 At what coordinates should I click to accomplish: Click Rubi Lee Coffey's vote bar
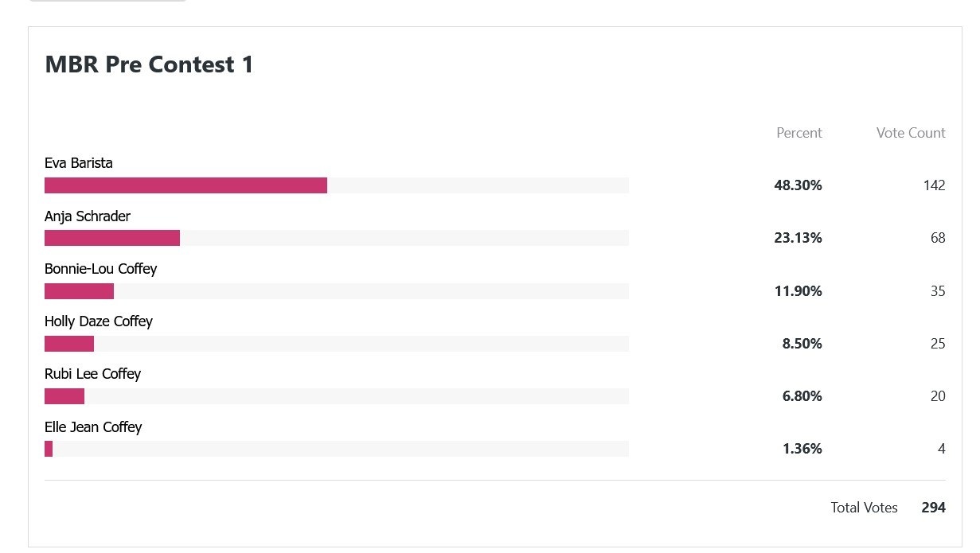click(64, 396)
